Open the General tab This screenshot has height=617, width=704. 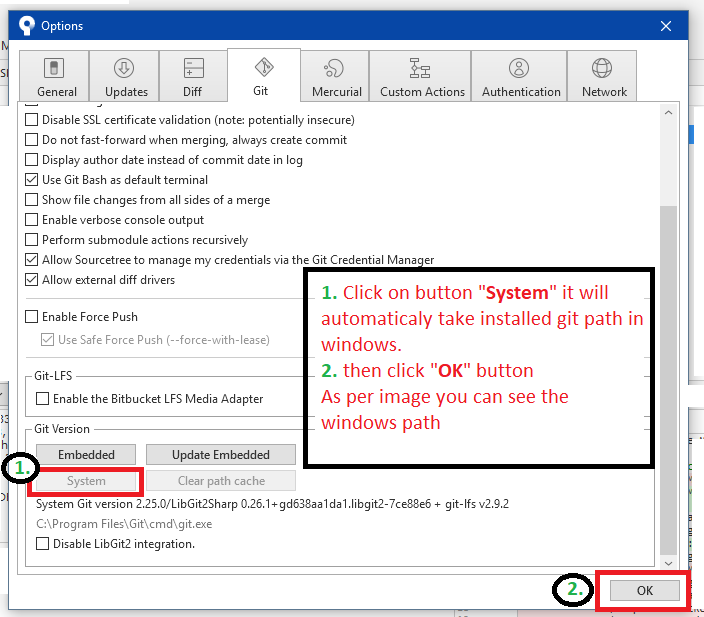pyautogui.click(x=54, y=76)
